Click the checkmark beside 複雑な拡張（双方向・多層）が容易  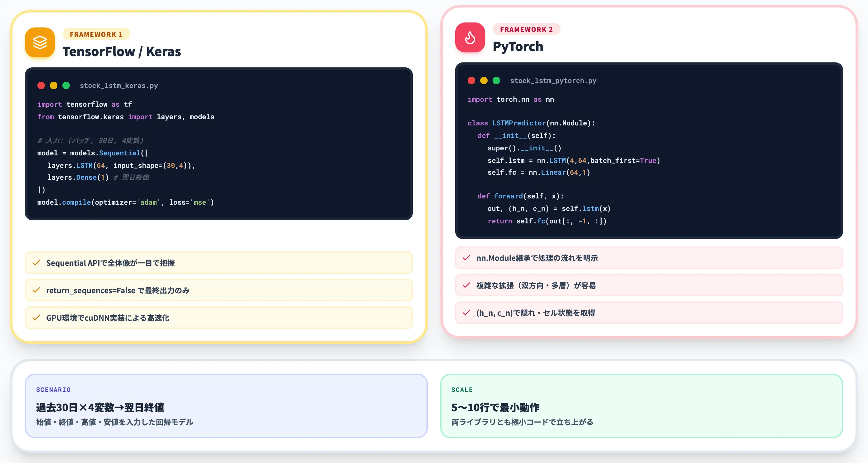[466, 285]
